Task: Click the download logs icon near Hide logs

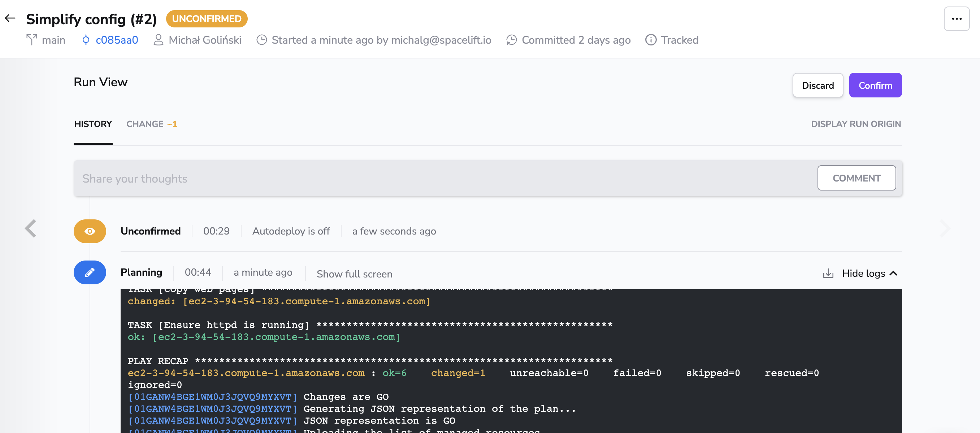Action: point(829,273)
